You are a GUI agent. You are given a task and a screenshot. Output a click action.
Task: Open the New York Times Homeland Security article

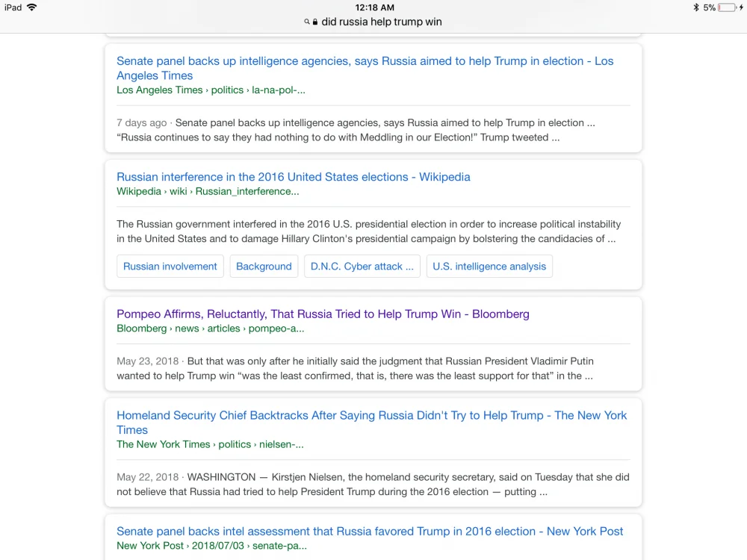(x=371, y=423)
